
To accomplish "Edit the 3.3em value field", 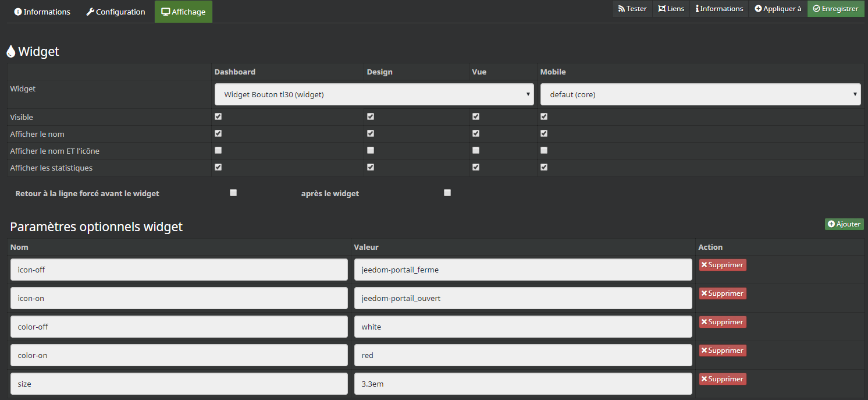I will click(523, 384).
